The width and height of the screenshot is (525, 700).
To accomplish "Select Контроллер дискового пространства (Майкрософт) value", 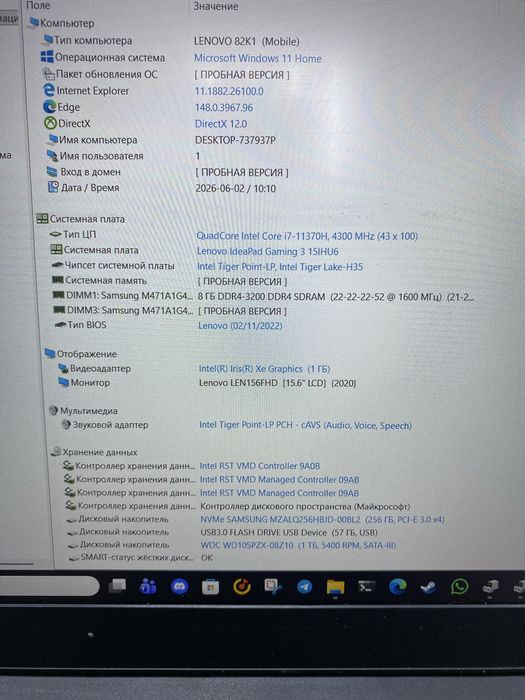I will tap(305, 506).
